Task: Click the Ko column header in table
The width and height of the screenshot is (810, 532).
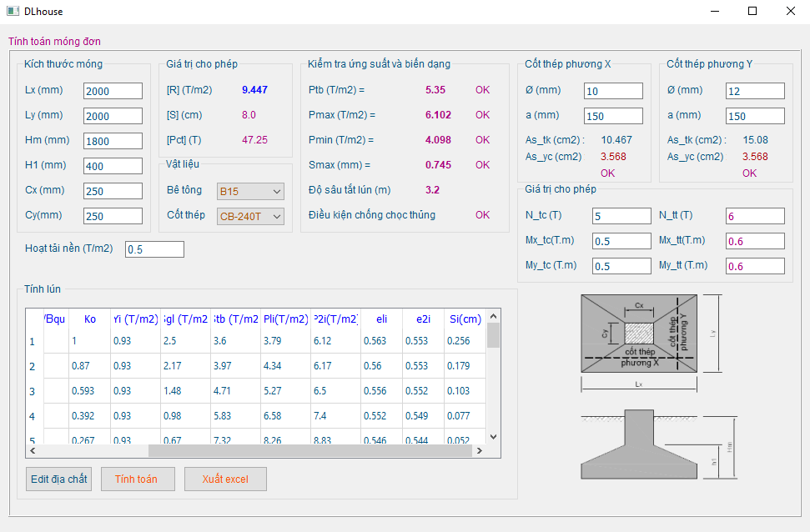Action: coord(89,319)
